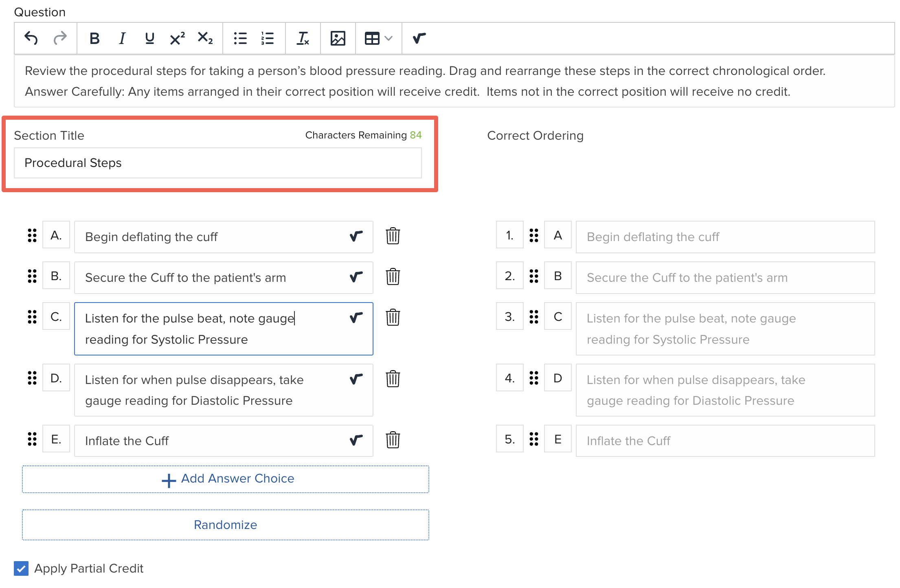Screen dimensions: 900x588
Task: Click the 'Question' label
Action: point(40,12)
